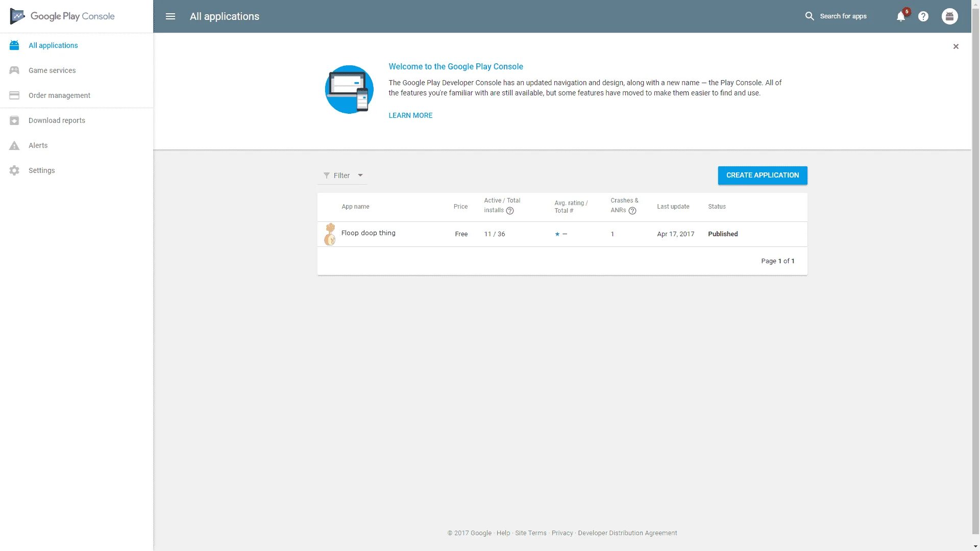Dismiss the Welcome banner notification

(x=956, y=46)
